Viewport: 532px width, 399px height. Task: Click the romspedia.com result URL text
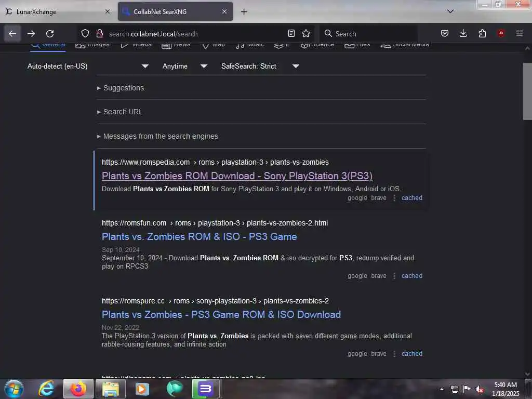coord(215,162)
